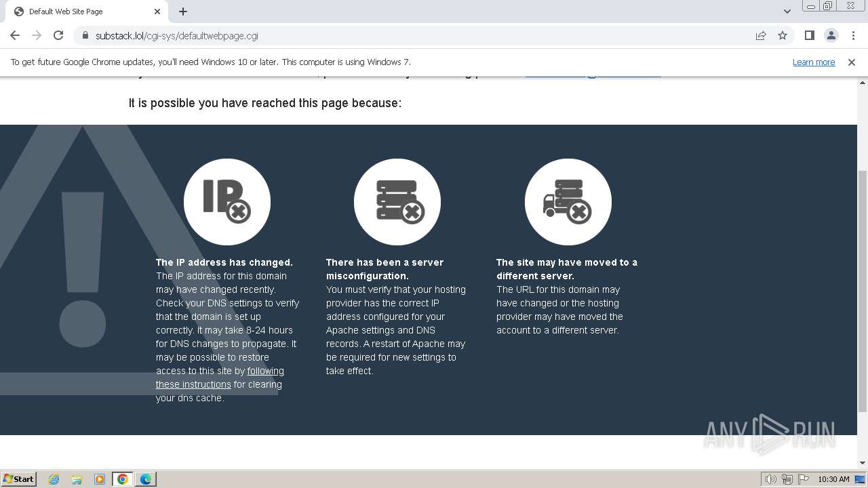
Task: Open the Learn more link
Action: pos(814,62)
